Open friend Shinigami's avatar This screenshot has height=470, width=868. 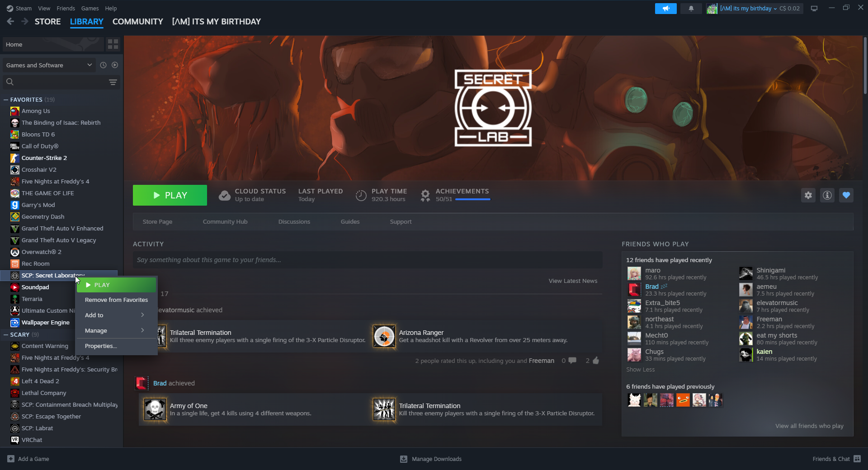[746, 274]
